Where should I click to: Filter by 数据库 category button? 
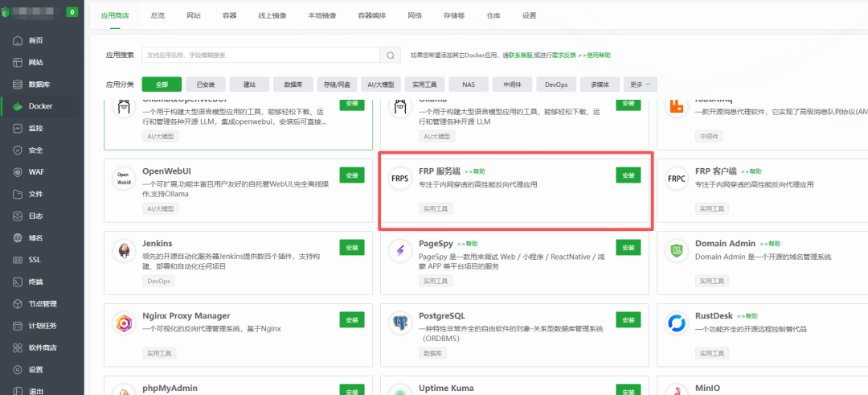[x=293, y=84]
